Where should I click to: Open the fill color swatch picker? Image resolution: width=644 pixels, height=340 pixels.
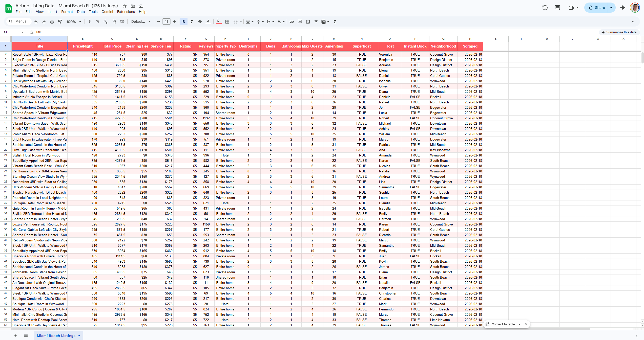(x=218, y=22)
